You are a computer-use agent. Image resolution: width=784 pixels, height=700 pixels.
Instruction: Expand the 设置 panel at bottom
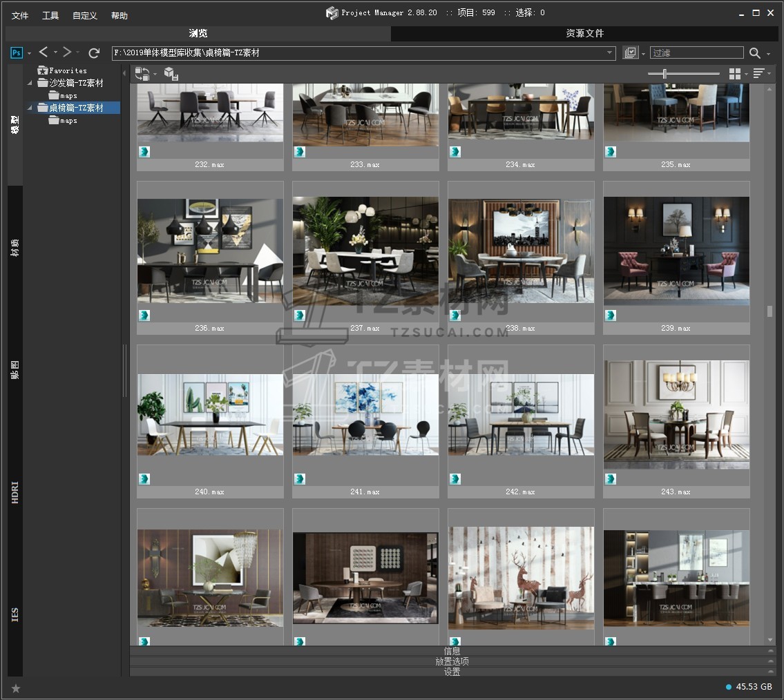tap(452, 672)
